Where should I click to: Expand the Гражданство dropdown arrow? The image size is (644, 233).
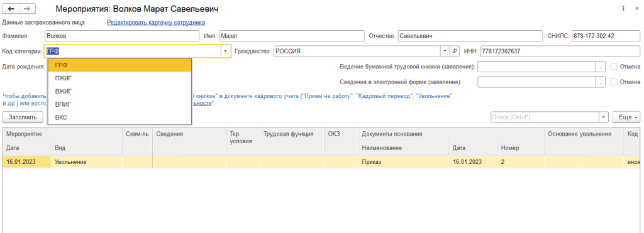(x=445, y=51)
